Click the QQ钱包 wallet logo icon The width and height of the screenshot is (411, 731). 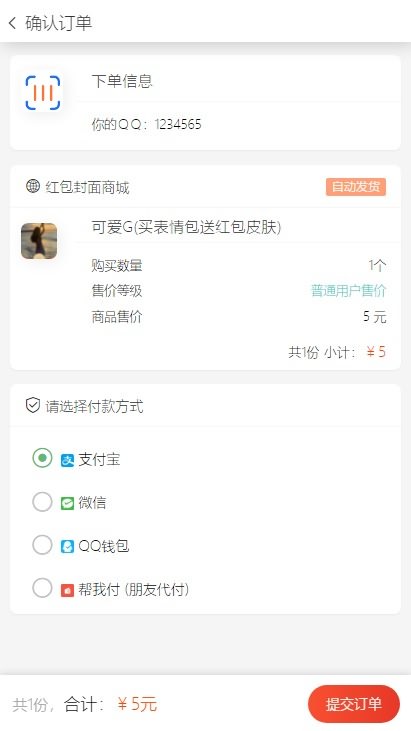(68, 546)
